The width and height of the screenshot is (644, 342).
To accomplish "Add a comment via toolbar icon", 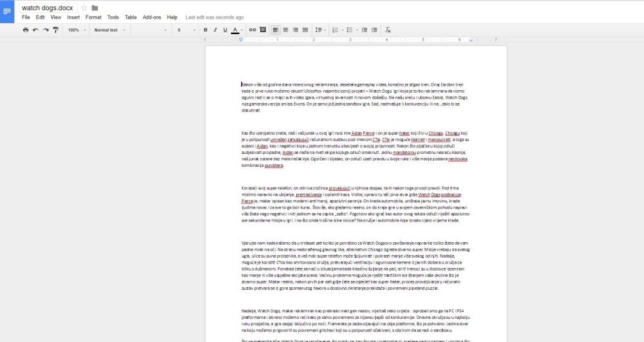I will click(x=262, y=30).
